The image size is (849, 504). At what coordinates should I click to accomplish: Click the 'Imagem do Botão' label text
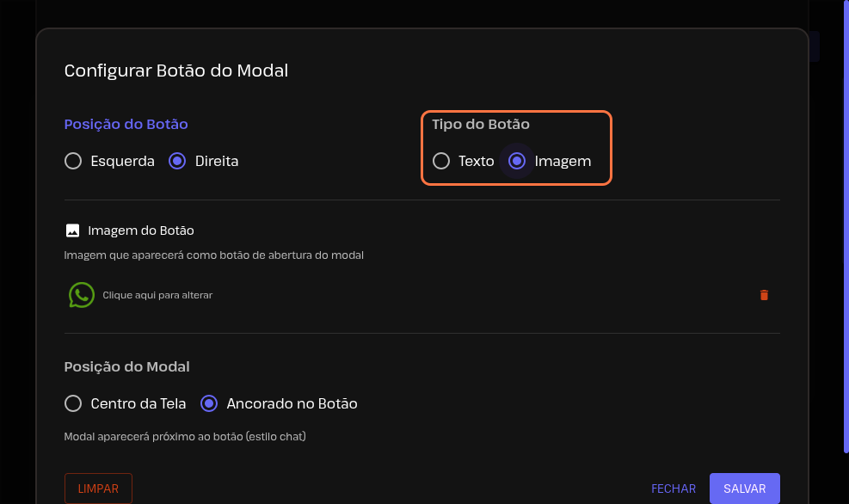141,230
